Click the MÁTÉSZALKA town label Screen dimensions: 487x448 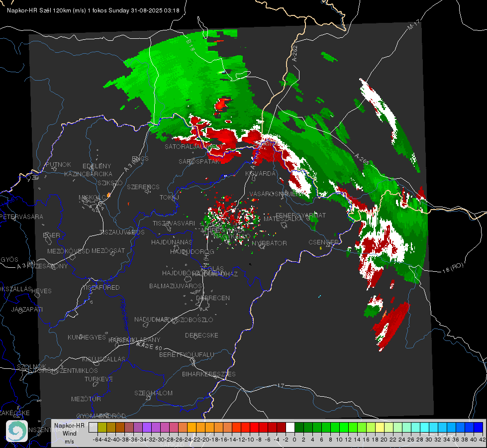pyautogui.click(x=283, y=219)
